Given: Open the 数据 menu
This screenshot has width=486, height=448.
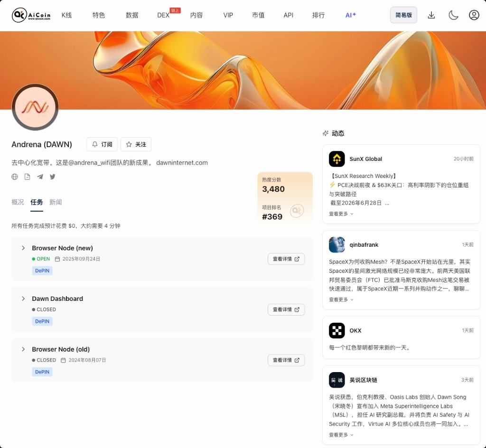Looking at the screenshot, I should point(132,15).
